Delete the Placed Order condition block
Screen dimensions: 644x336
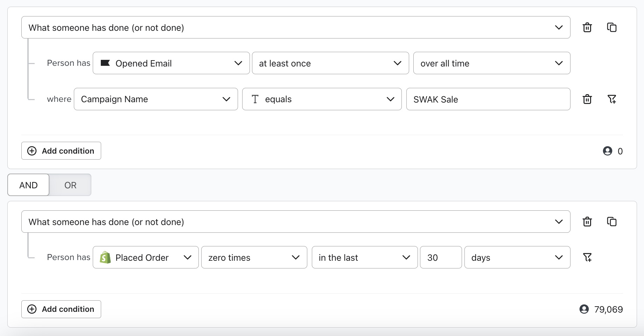click(x=587, y=222)
